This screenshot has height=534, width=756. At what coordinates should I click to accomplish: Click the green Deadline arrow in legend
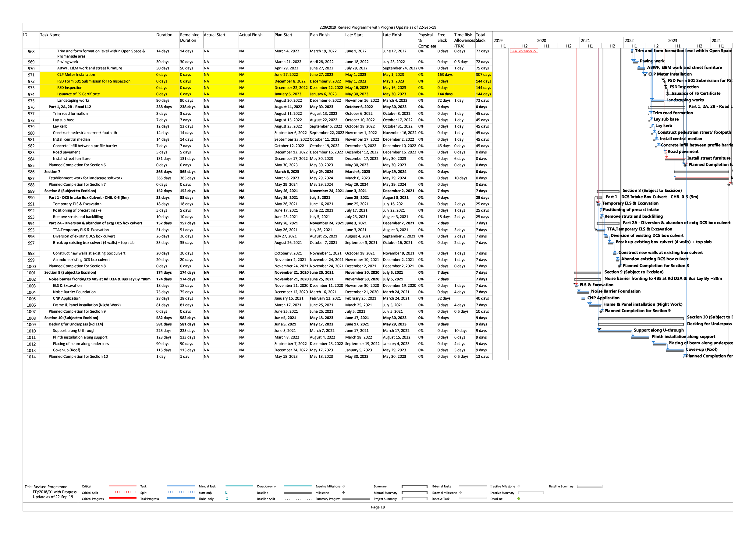[x=519, y=499]
